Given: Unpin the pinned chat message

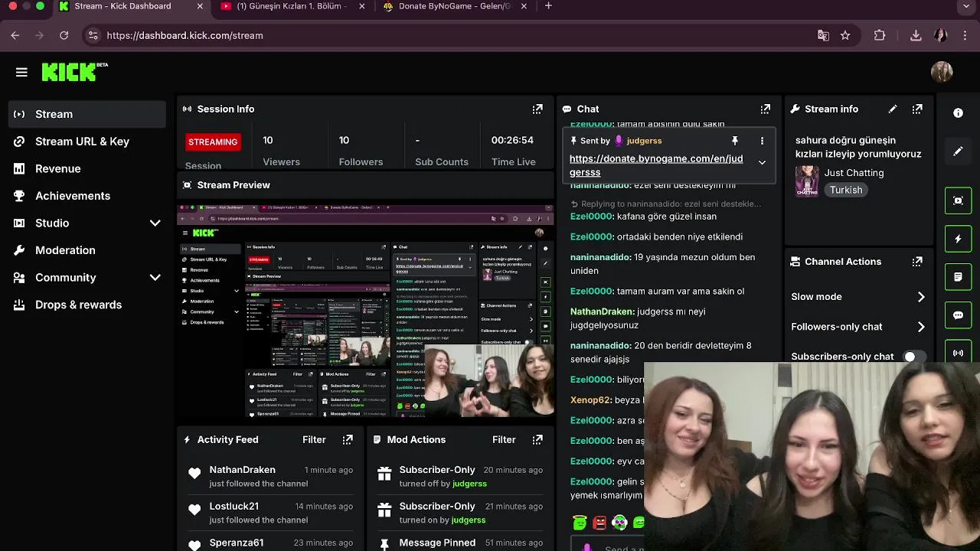Looking at the screenshot, I should 735,141.
